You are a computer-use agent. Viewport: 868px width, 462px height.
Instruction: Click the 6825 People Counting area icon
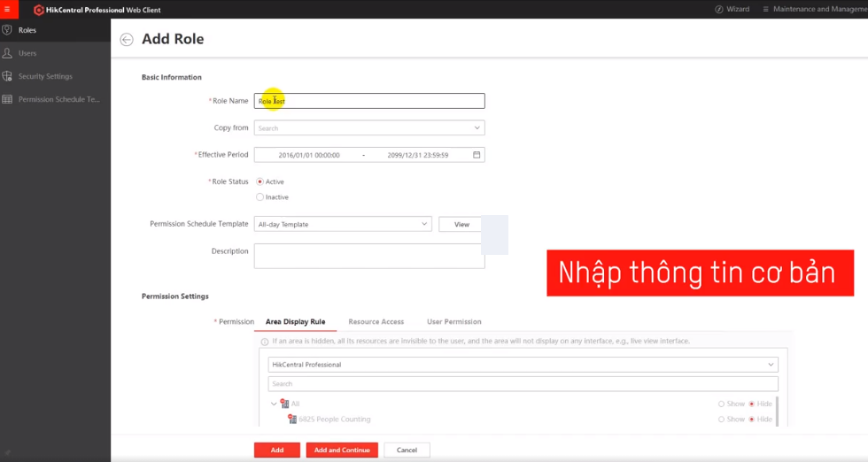(x=292, y=419)
